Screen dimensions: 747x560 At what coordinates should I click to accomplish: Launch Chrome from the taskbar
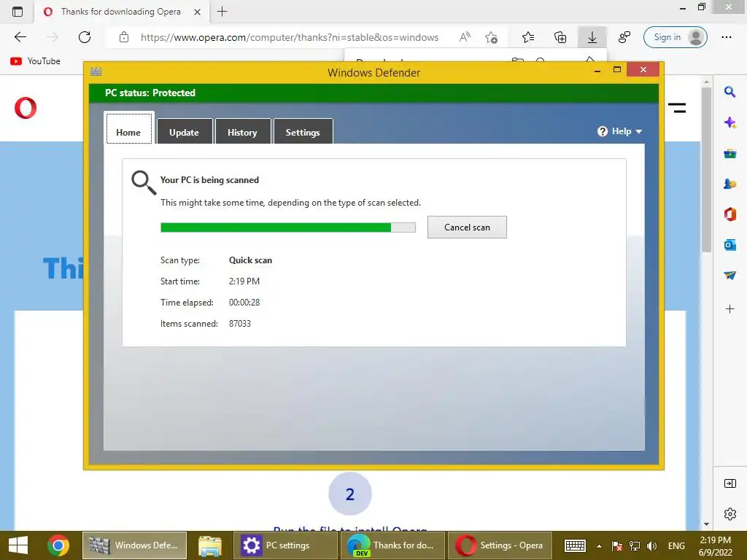coord(58,545)
